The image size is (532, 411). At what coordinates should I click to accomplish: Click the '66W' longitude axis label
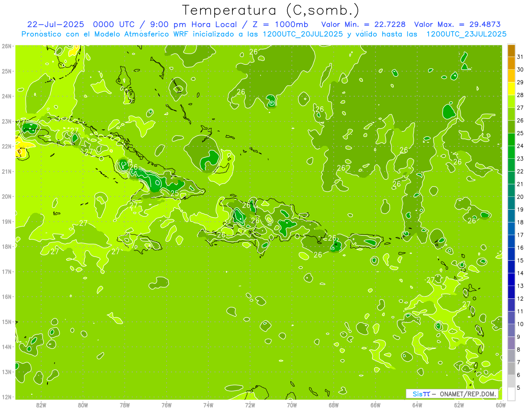[376, 405]
